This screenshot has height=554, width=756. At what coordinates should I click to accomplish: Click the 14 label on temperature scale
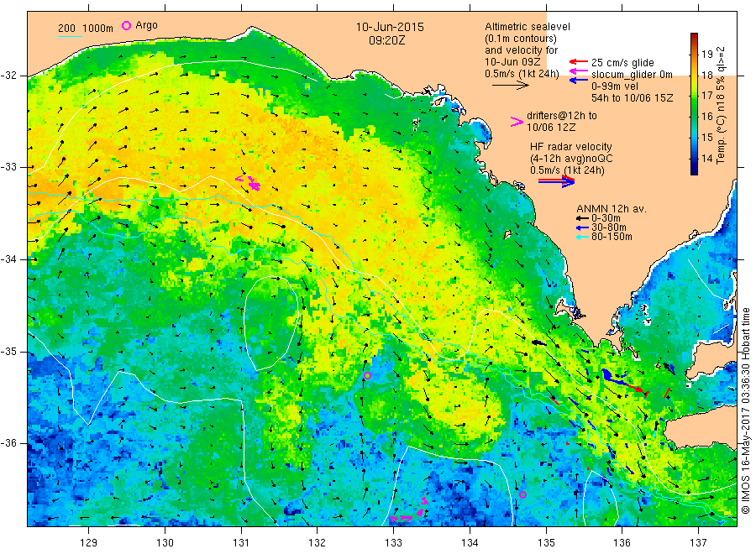click(x=706, y=158)
